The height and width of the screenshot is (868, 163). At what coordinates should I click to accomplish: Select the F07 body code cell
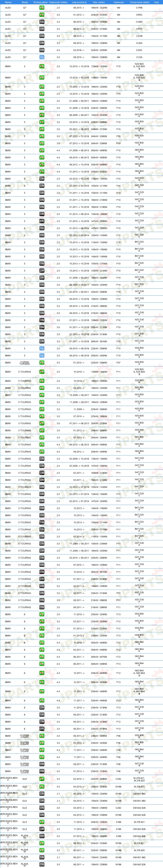[x=118, y=363]
